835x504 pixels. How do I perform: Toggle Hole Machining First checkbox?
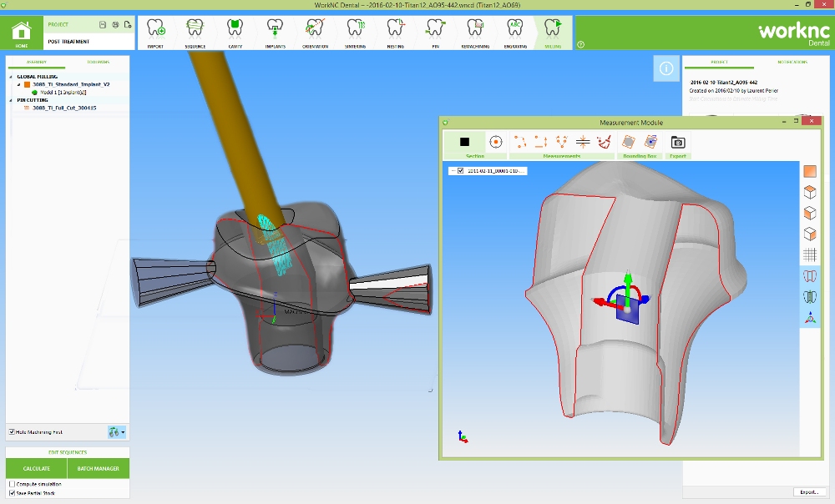[12, 431]
